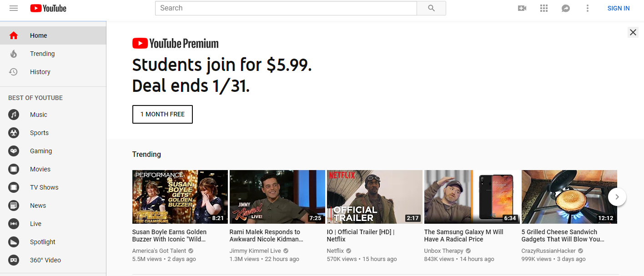The height and width of the screenshot is (276, 644).
Task: Click the 1 MONTH FREE button
Action: (x=162, y=114)
